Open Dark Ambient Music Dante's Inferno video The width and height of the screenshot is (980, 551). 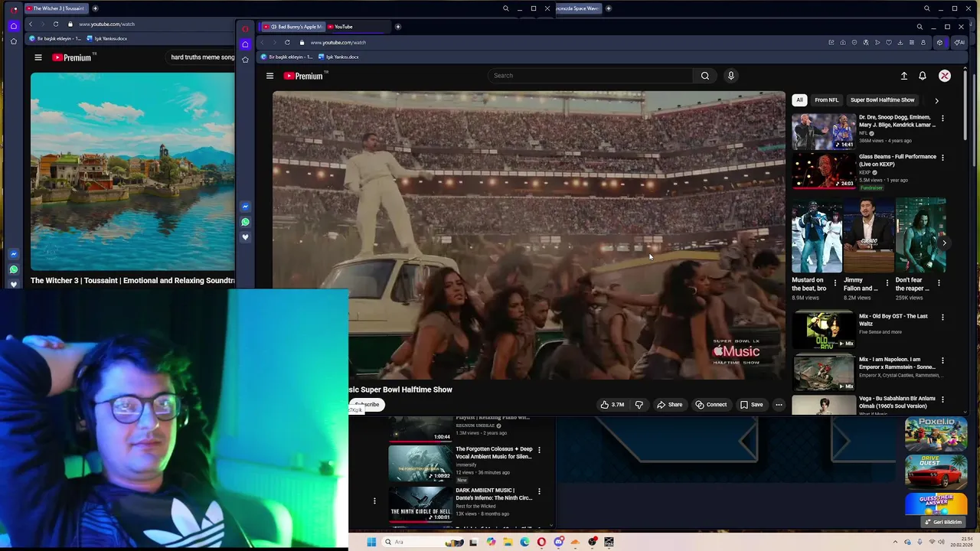(x=420, y=504)
